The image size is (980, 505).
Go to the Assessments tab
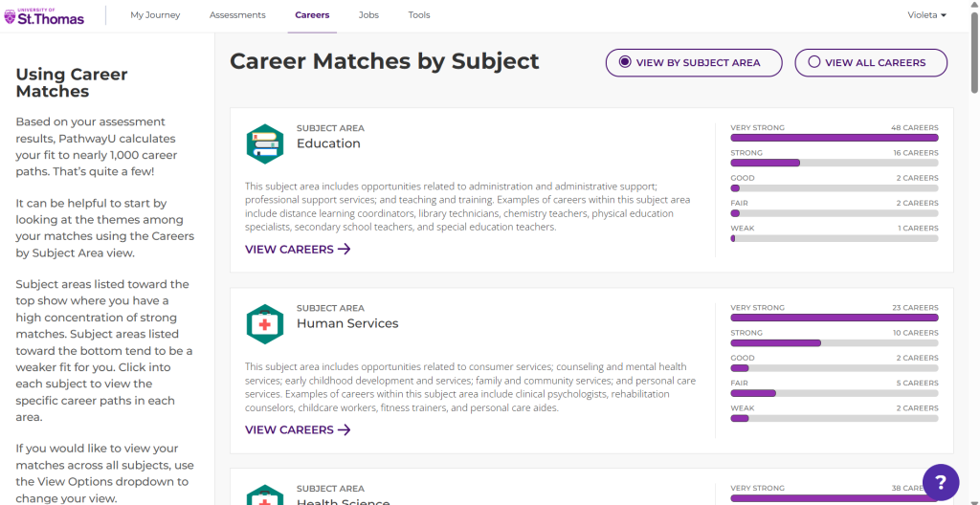tap(237, 15)
